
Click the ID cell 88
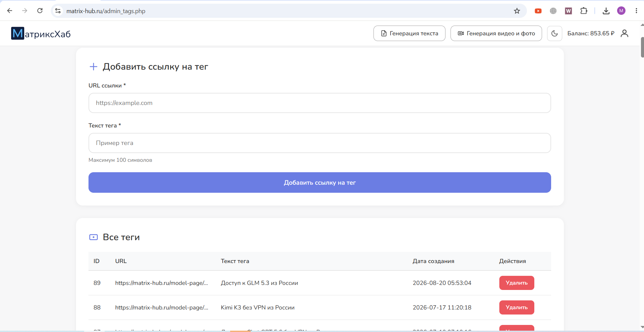pyautogui.click(x=97, y=307)
